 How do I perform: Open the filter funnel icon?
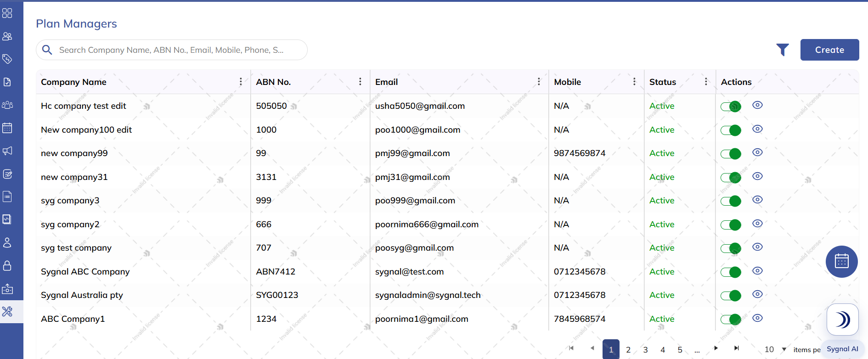click(783, 50)
